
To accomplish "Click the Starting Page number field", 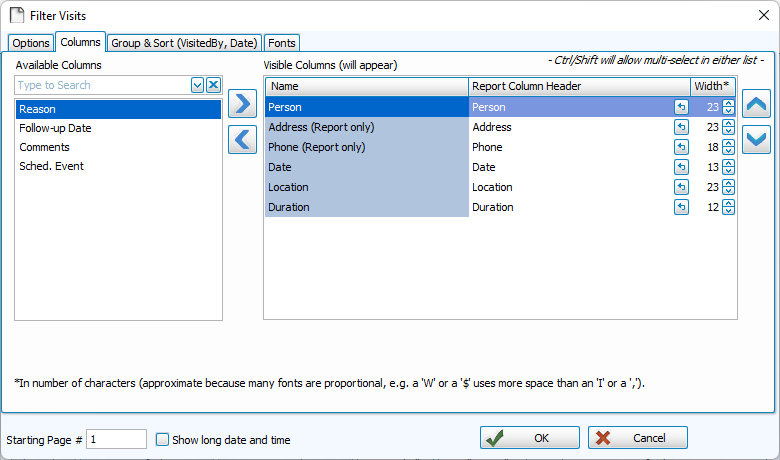I will pyautogui.click(x=116, y=439).
